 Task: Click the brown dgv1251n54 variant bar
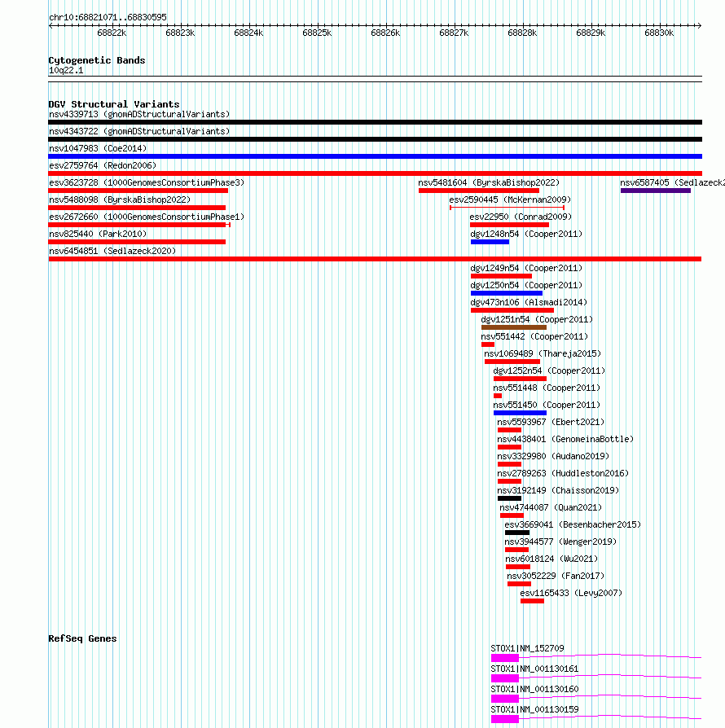[x=514, y=327]
